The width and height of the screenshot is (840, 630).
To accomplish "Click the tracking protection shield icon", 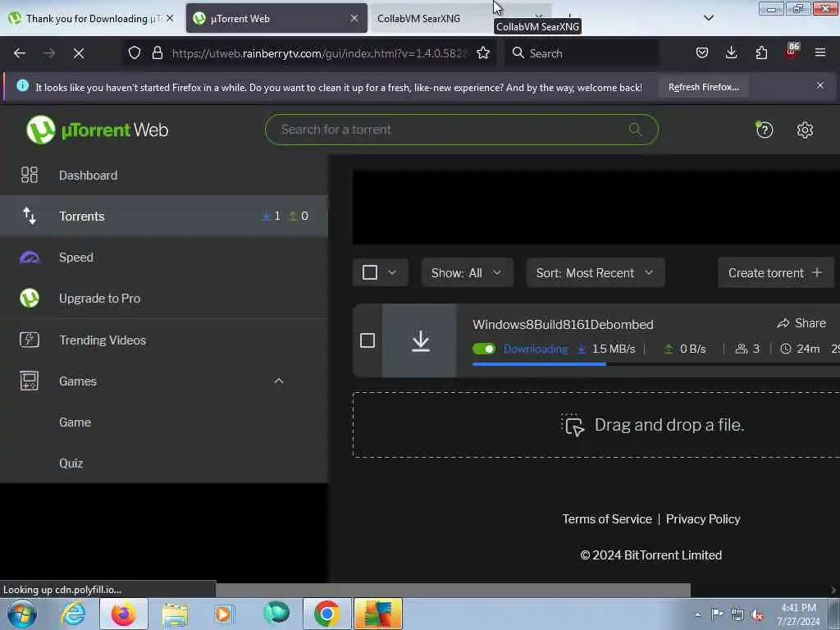I will click(135, 53).
